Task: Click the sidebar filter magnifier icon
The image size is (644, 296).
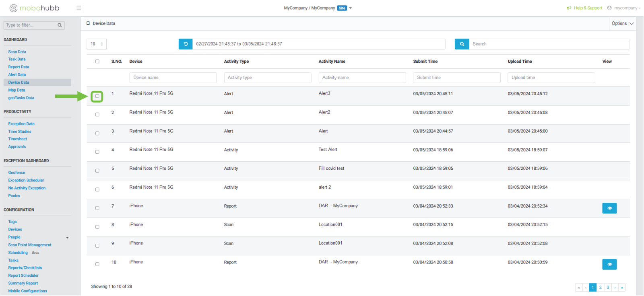Action: 60,25
